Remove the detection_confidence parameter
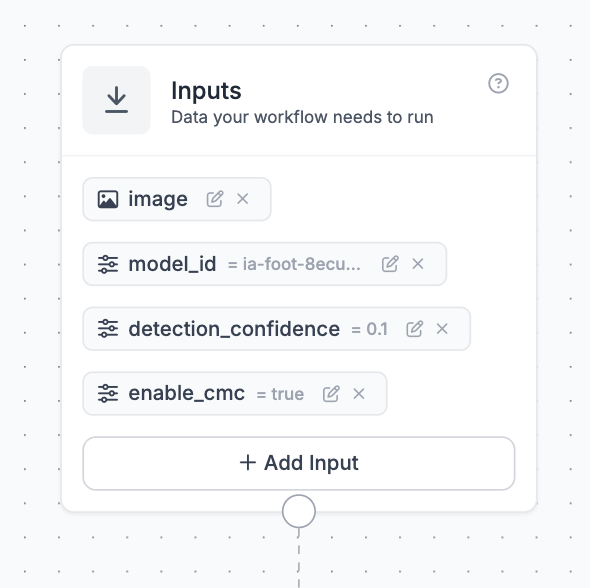This screenshot has width=590, height=588. pyautogui.click(x=442, y=329)
